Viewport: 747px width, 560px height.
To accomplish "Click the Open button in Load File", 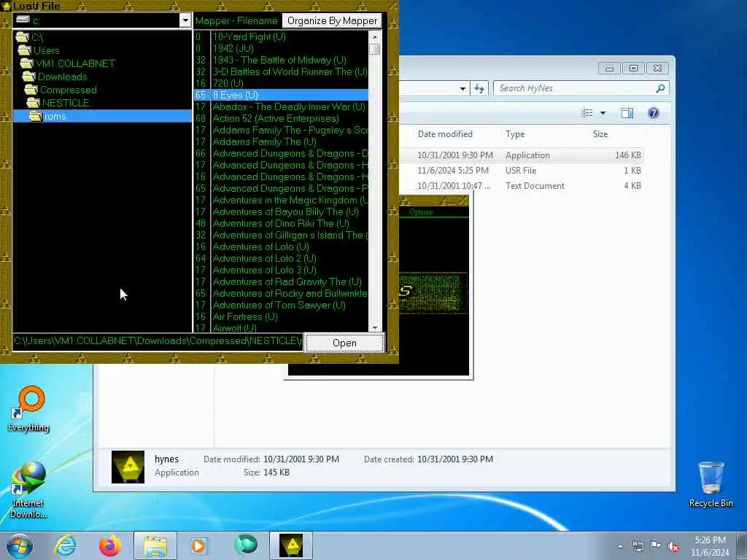I will tap(344, 343).
